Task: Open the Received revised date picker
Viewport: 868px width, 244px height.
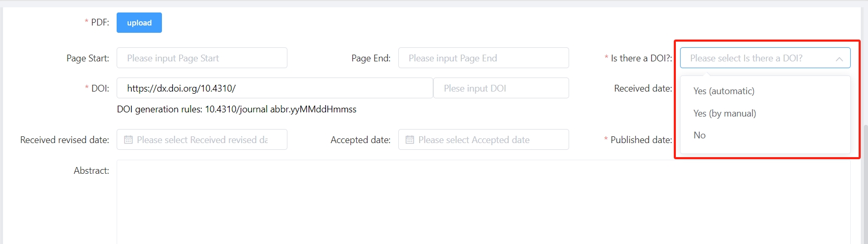Action: [202, 139]
